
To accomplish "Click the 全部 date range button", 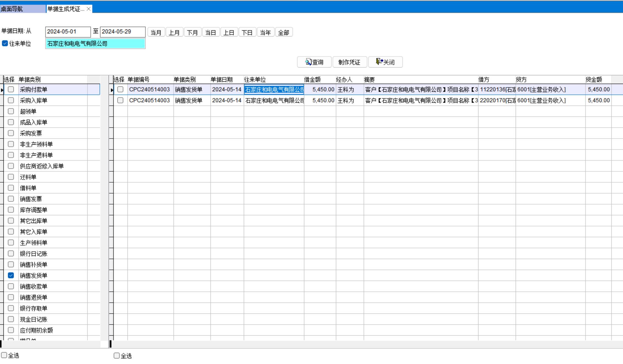I will pos(284,32).
